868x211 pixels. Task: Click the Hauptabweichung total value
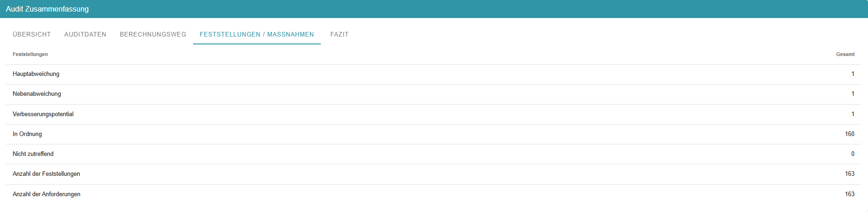pos(853,74)
